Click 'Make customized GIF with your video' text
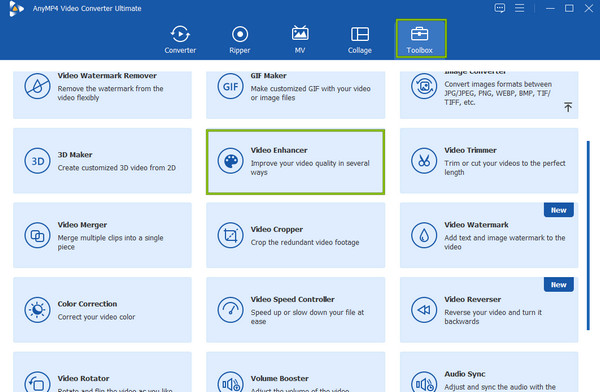This screenshot has height=392, width=600. (x=310, y=93)
